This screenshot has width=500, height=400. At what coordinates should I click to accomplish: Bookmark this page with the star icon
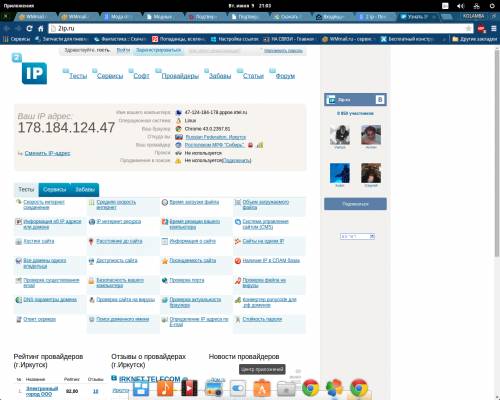tap(468, 29)
